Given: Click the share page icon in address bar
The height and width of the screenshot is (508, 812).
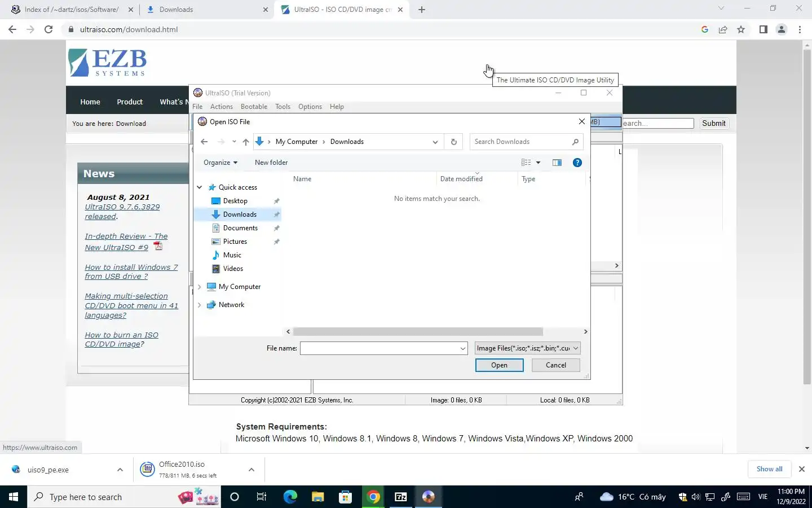Looking at the screenshot, I should pyautogui.click(x=723, y=29).
